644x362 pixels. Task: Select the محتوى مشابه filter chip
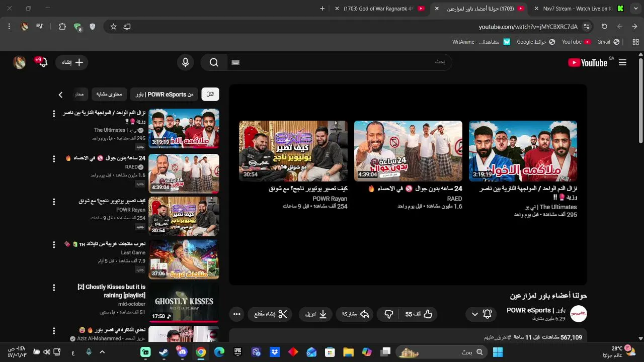point(109,94)
